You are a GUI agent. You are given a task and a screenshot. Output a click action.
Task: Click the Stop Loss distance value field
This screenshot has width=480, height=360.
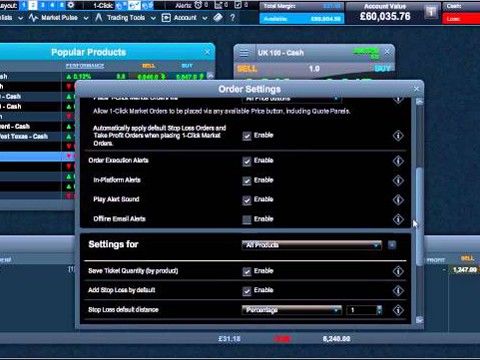point(362,310)
